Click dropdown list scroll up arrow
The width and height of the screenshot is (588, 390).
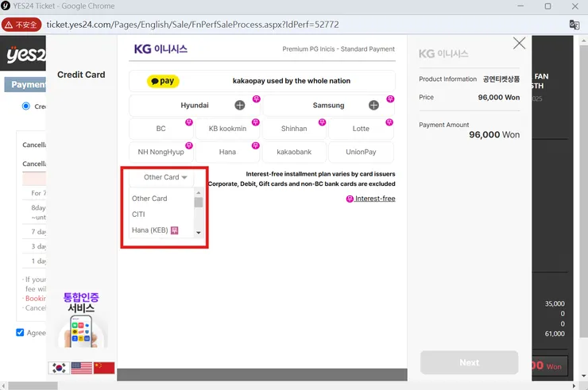click(x=199, y=192)
